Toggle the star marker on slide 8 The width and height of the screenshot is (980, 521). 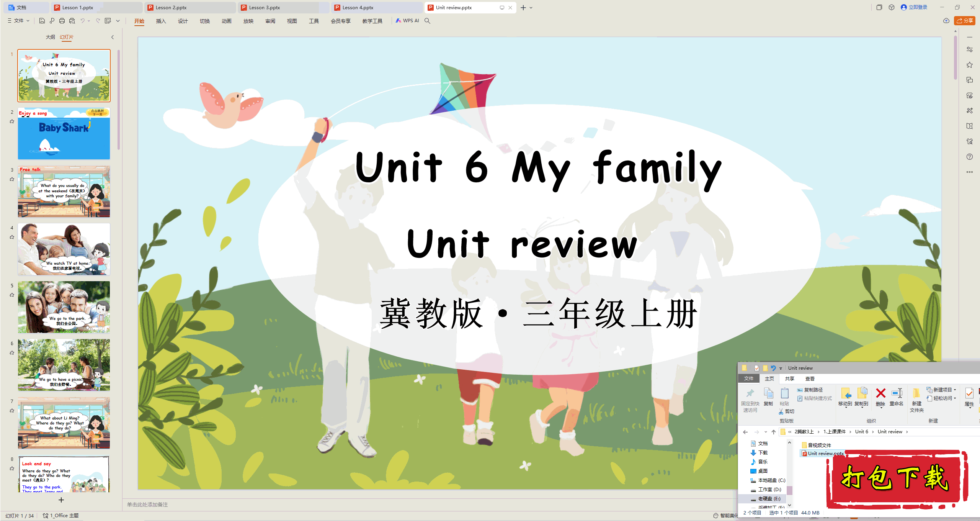tap(12, 469)
